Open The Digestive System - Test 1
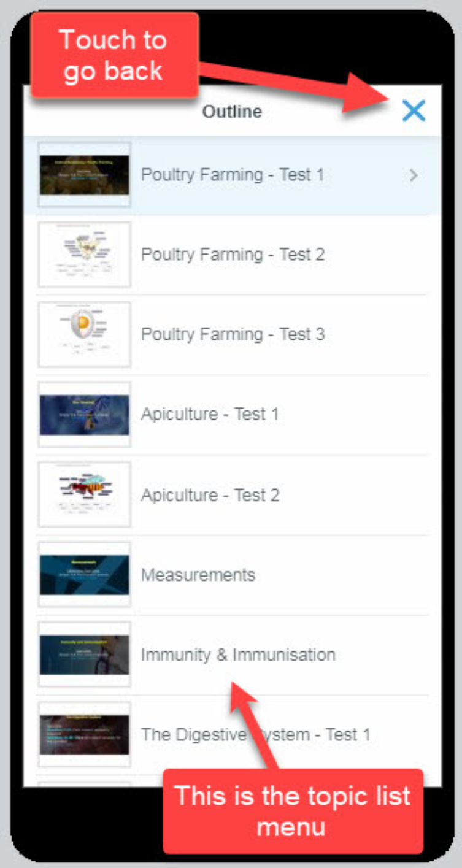The image size is (462, 868). 255,734
